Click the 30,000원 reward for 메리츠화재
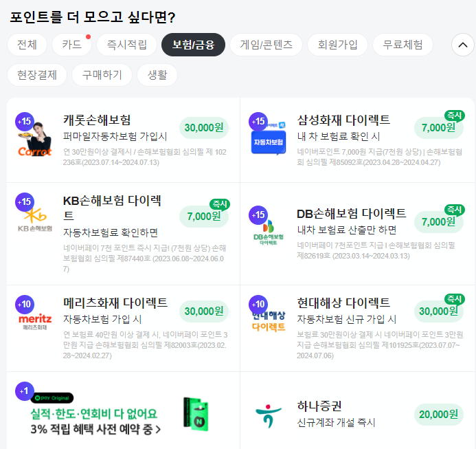The height and width of the screenshot is (449, 476). tap(204, 311)
